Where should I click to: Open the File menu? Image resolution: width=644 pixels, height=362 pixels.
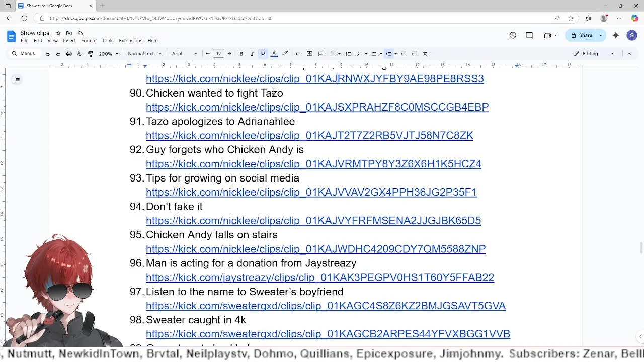24,41
